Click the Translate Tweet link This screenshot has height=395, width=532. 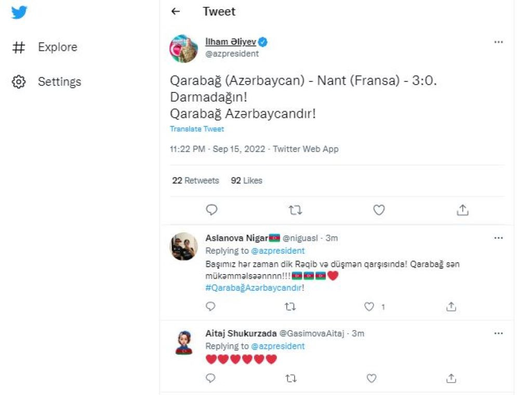click(x=197, y=129)
